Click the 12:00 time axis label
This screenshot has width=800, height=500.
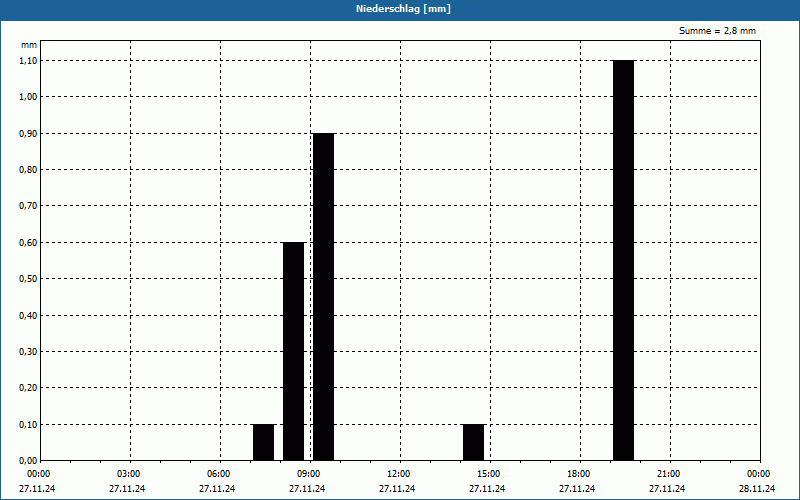pyautogui.click(x=398, y=474)
